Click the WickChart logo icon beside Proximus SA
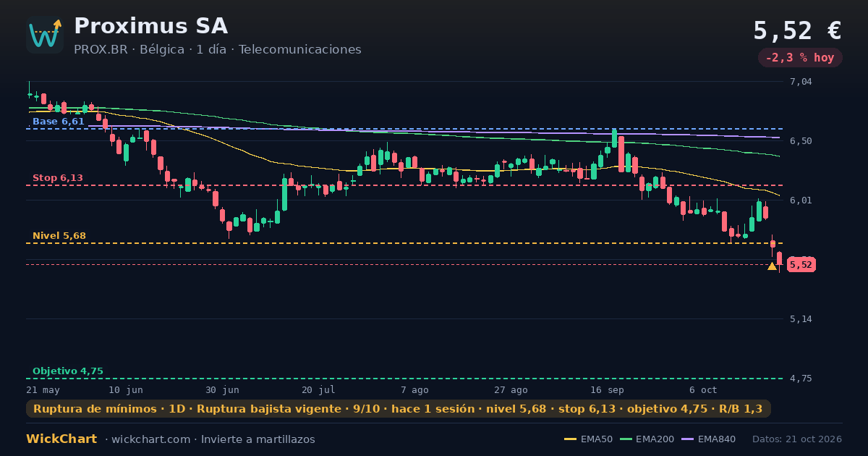Viewport: 868px width, 456px height. pos(45,35)
